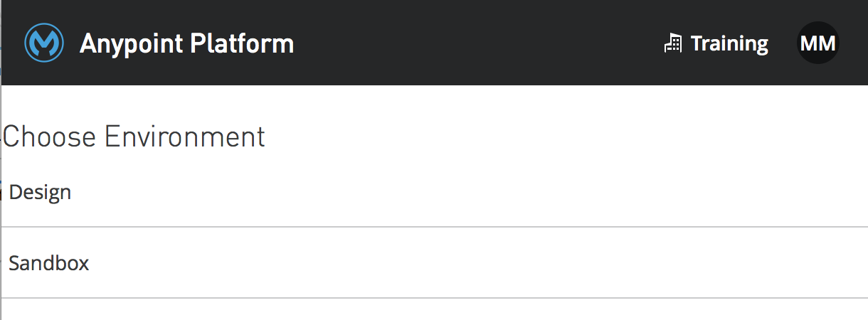Click the Choose Environment heading
The width and height of the screenshot is (868, 320).
pyautogui.click(x=134, y=137)
